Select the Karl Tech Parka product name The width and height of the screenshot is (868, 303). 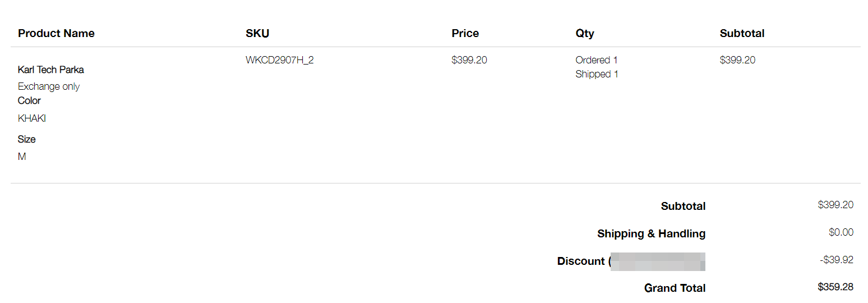pyautogui.click(x=51, y=70)
